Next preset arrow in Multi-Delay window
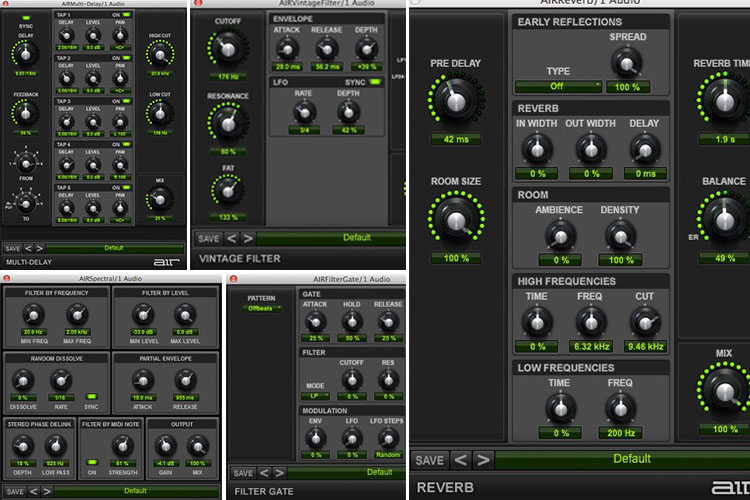Screen dimensions: 750x500 40,248
